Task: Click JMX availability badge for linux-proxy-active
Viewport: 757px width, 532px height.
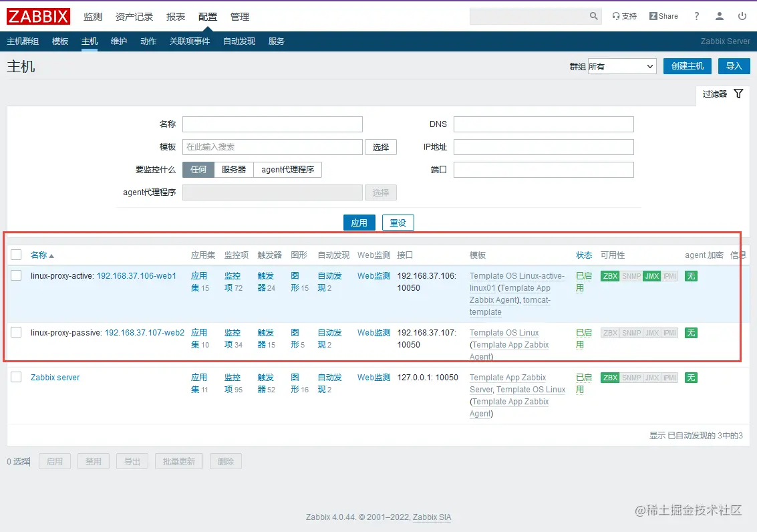Action: (x=651, y=276)
